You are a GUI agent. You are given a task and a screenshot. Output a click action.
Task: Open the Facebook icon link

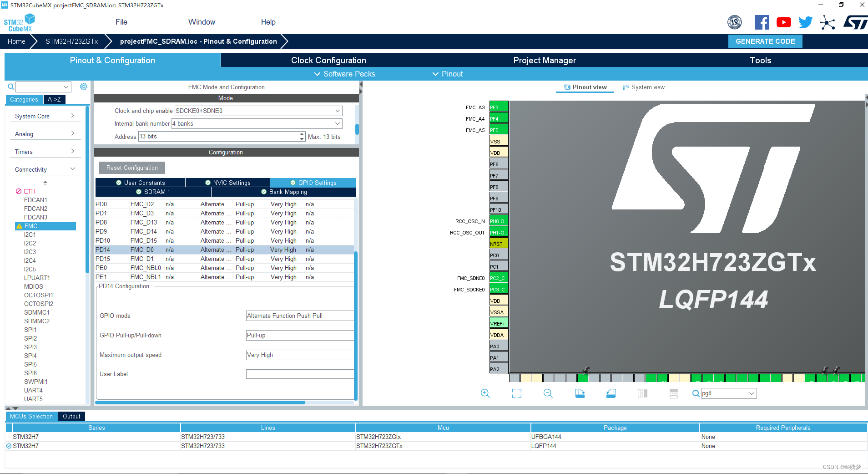click(762, 22)
